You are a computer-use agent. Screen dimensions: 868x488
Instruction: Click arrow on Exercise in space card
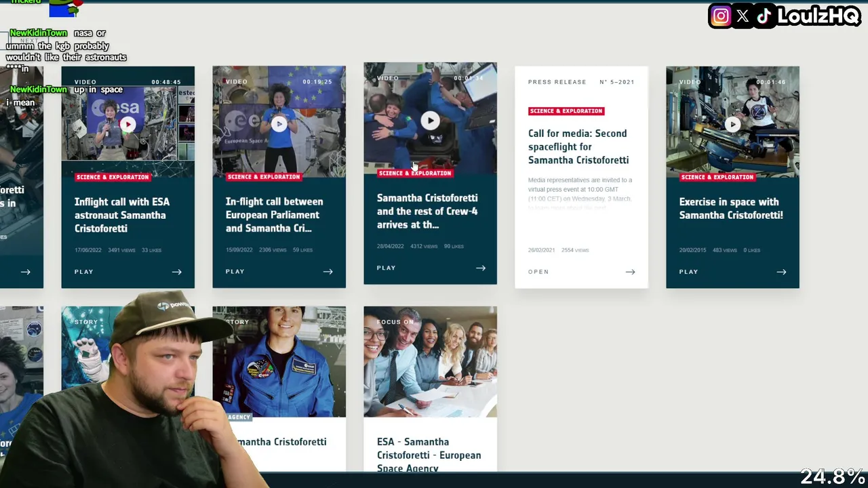coord(781,272)
